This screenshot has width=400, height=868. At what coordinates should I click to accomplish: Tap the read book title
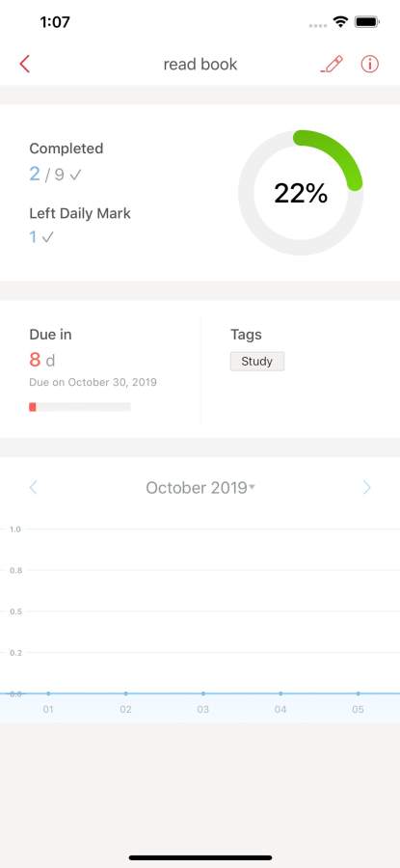click(x=200, y=65)
